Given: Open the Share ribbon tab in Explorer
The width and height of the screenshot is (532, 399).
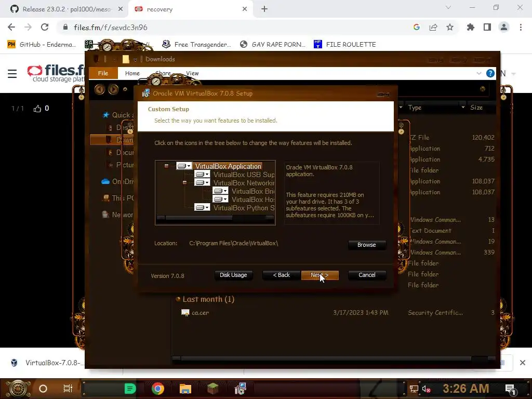Looking at the screenshot, I should pos(163,73).
